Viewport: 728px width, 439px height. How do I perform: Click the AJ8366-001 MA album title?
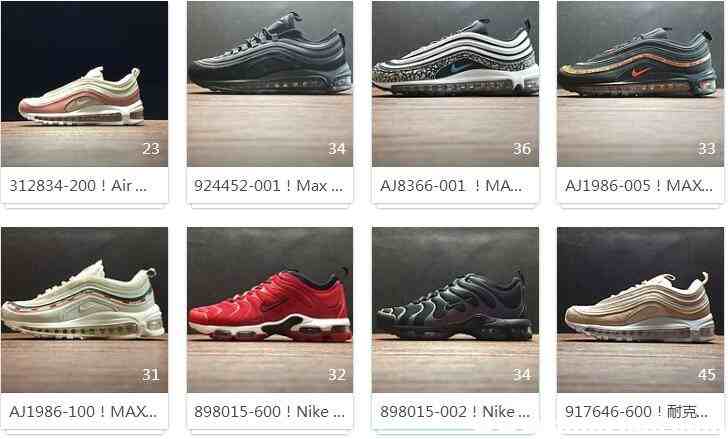click(x=451, y=186)
